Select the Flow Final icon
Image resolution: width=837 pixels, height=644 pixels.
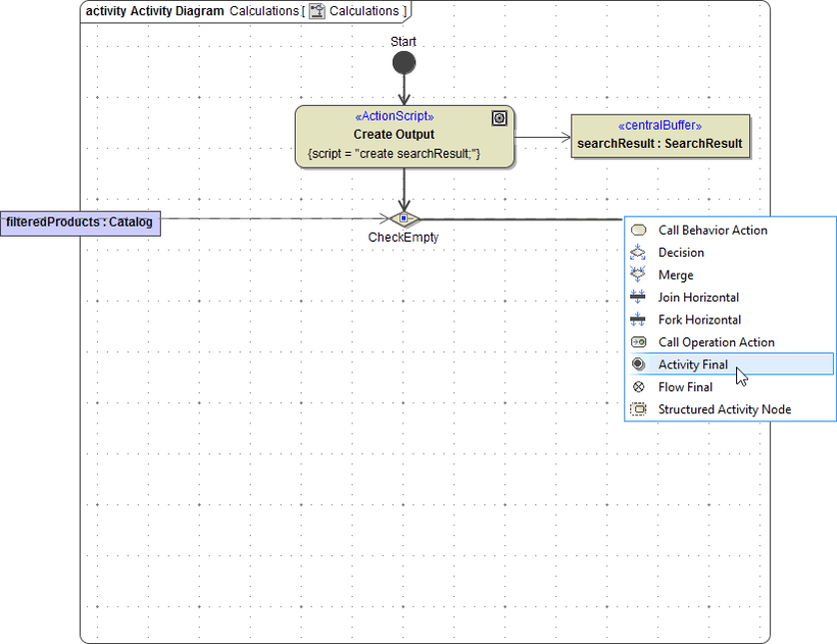[638, 386]
